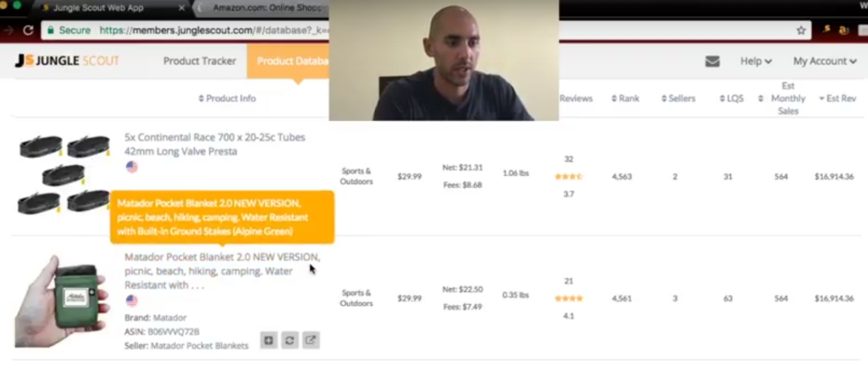Sort by LQS column header
Image resolution: width=868 pixels, height=370 pixels.
click(732, 98)
